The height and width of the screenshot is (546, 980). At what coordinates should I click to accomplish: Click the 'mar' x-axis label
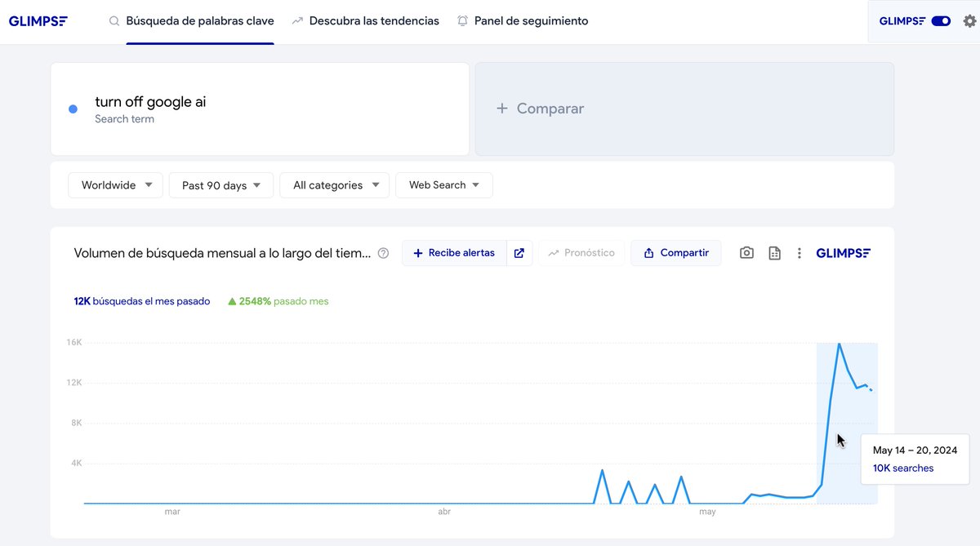(172, 513)
